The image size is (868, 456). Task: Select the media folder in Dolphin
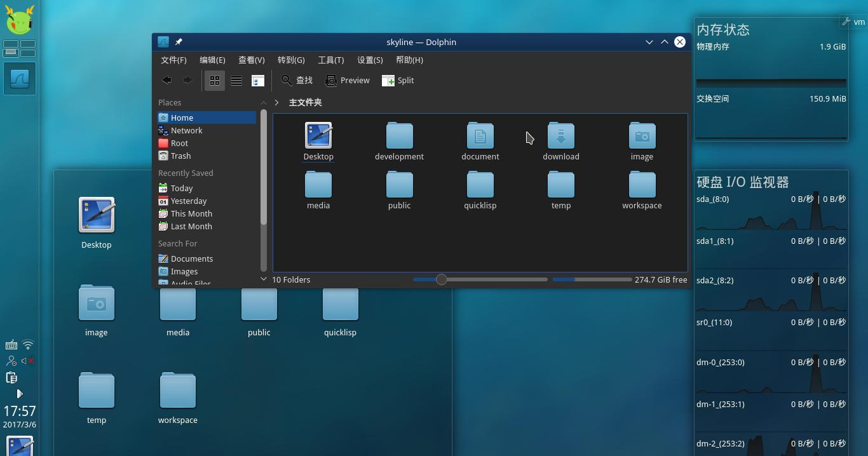point(318,191)
